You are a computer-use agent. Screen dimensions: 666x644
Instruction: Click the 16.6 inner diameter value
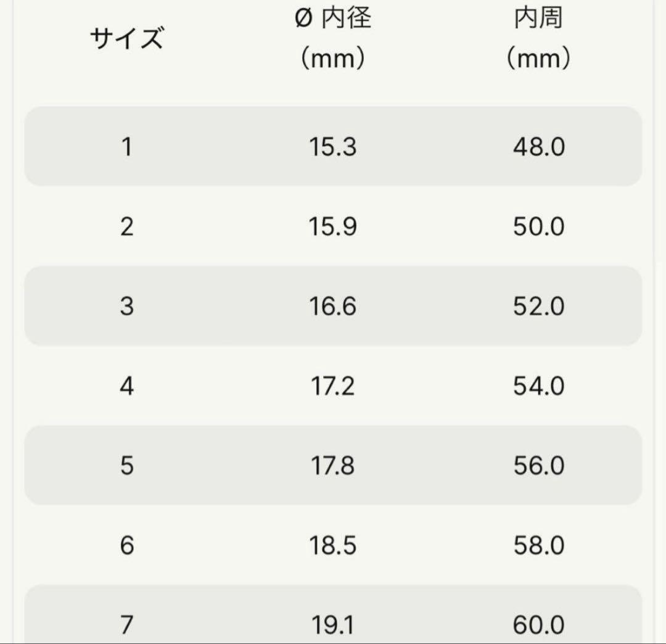333,307
